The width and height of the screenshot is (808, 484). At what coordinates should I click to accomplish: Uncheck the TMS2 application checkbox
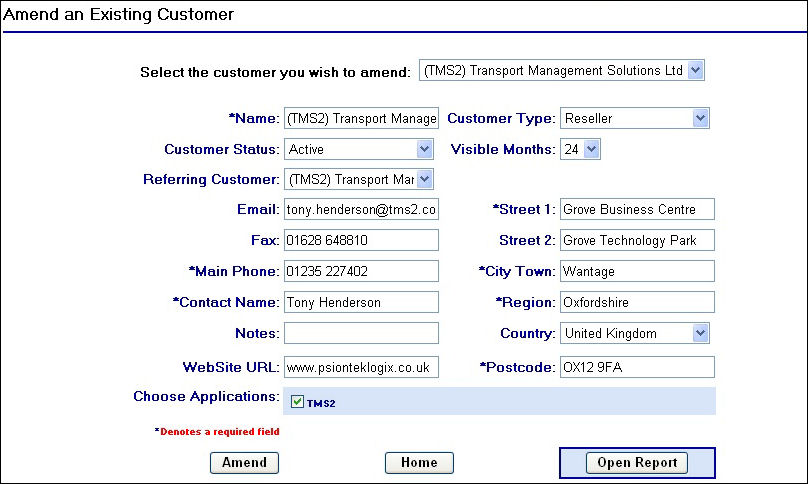click(297, 402)
